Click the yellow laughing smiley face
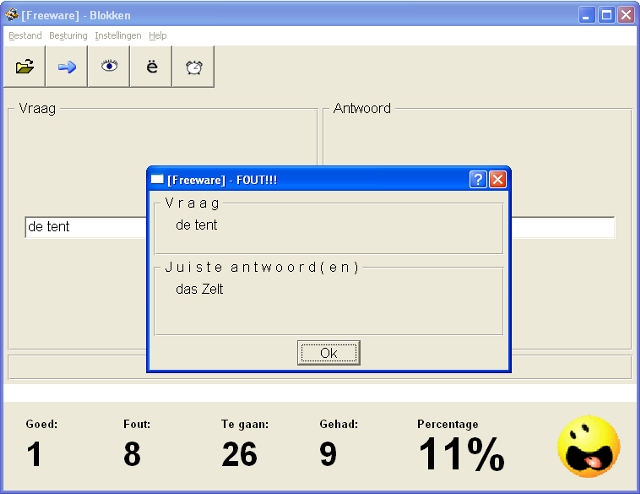The height and width of the screenshot is (494, 640). point(588,446)
